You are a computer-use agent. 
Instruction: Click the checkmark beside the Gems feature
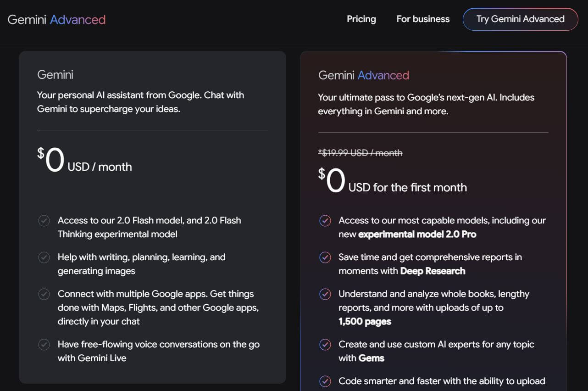point(325,345)
